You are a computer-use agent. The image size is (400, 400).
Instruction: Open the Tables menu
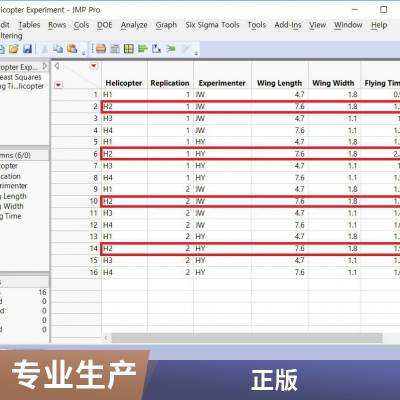click(29, 25)
